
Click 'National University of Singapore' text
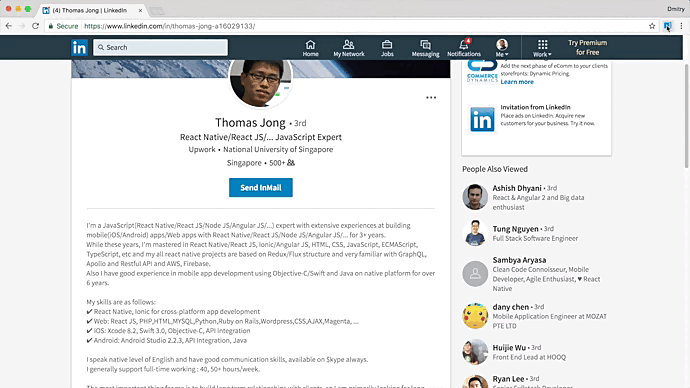278,150
